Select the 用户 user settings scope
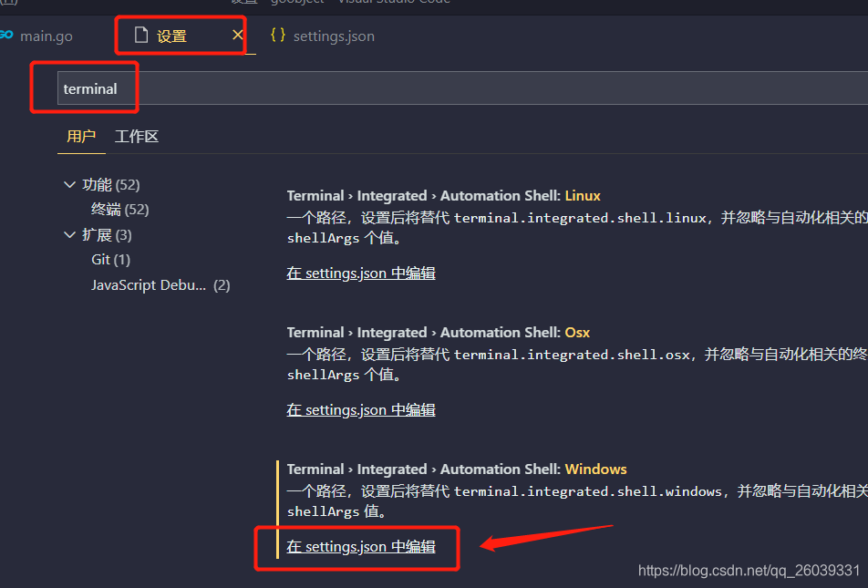Screen dimensions: 868x588 81,137
